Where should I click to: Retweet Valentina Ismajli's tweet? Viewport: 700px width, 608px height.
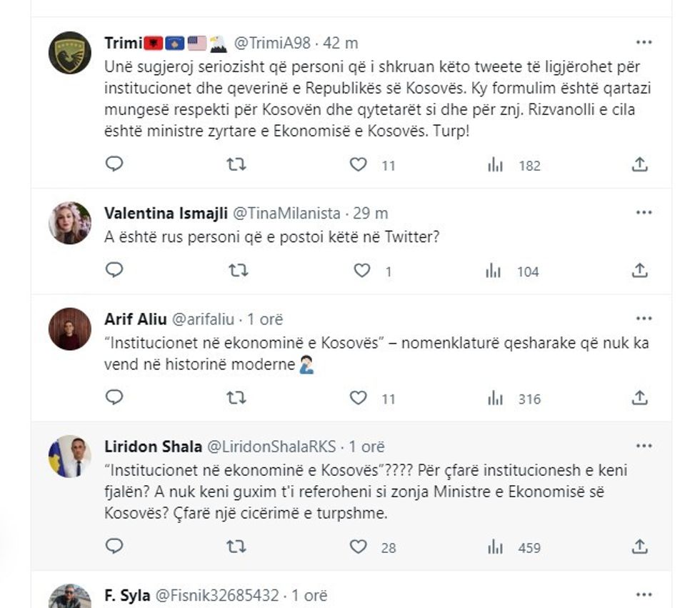point(236,271)
